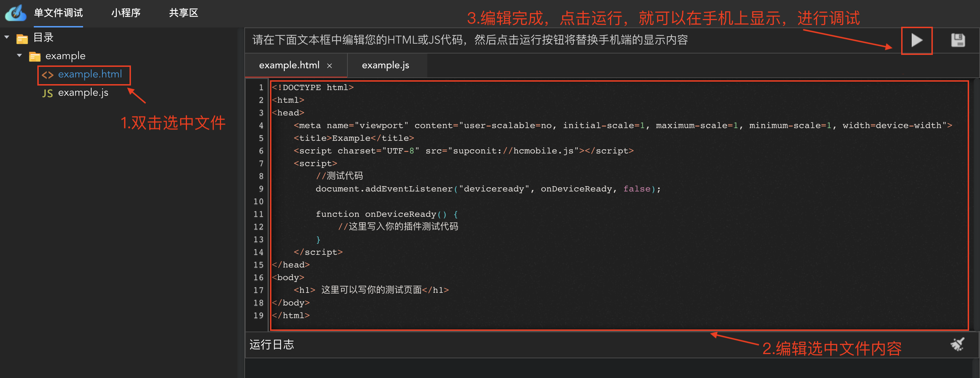
Task: Click the save floppy disk icon
Action: (958, 40)
